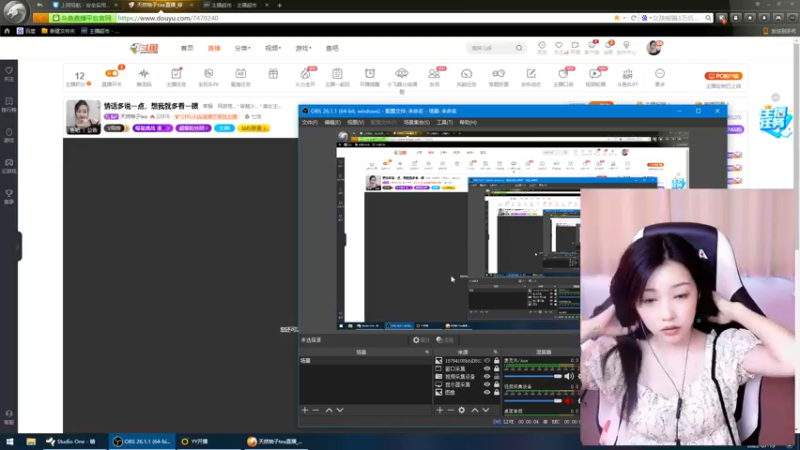Viewport: 800px width, 450px height.
Task: Open the airship icon in streamer toolbar
Action: tap(402, 73)
